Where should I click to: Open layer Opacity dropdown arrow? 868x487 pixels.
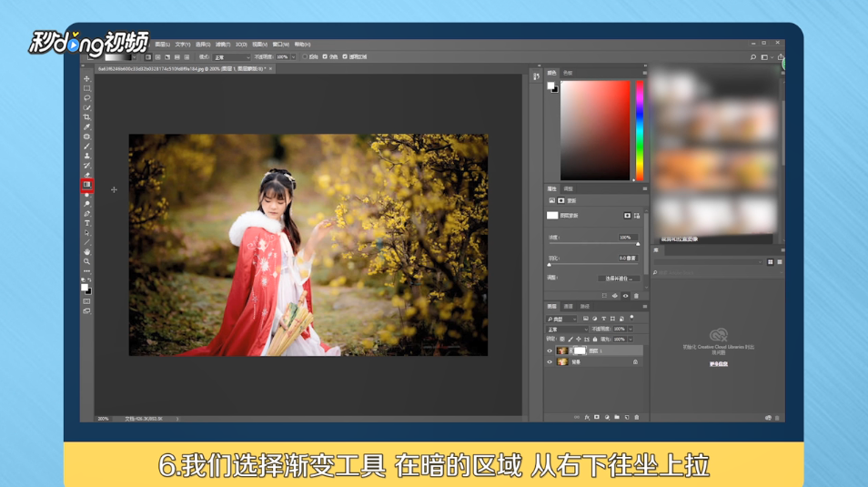(631, 330)
